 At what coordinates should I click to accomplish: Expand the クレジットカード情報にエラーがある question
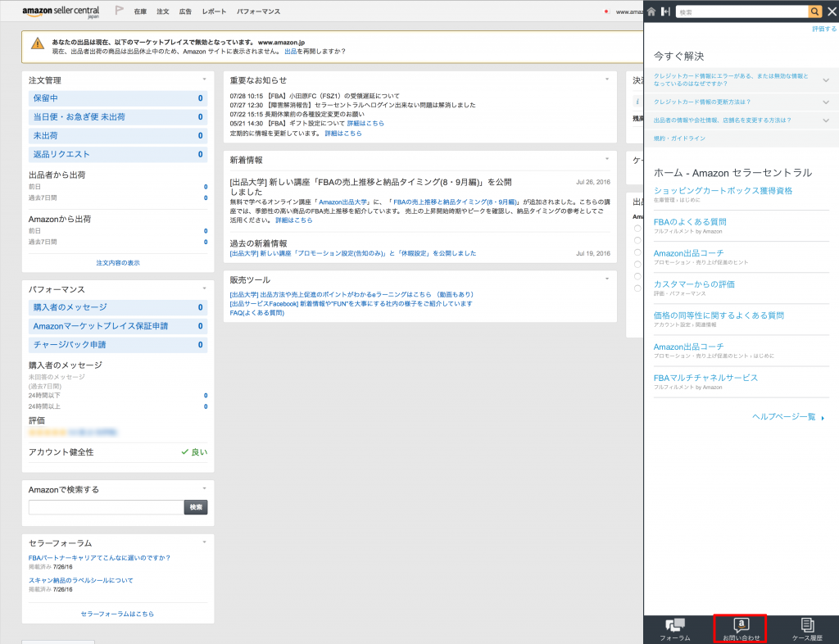coord(826,80)
